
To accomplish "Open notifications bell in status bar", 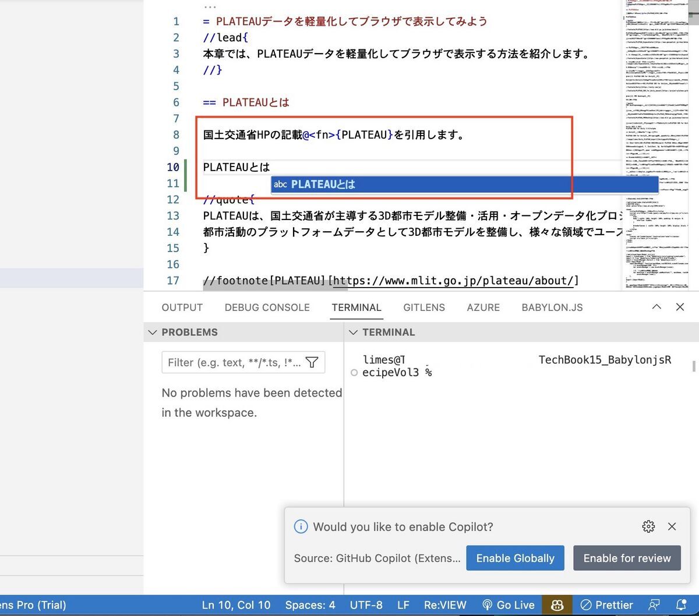I will pos(681,605).
